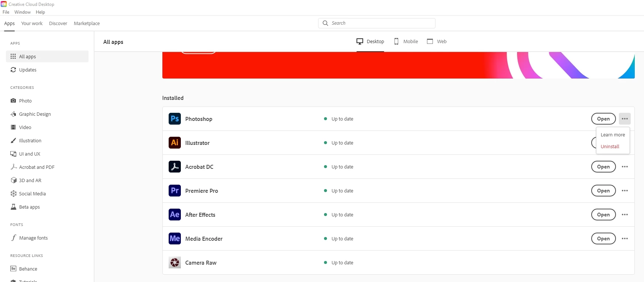Click inside the Search field
Image resolution: width=644 pixels, height=282 pixels.
(x=377, y=23)
